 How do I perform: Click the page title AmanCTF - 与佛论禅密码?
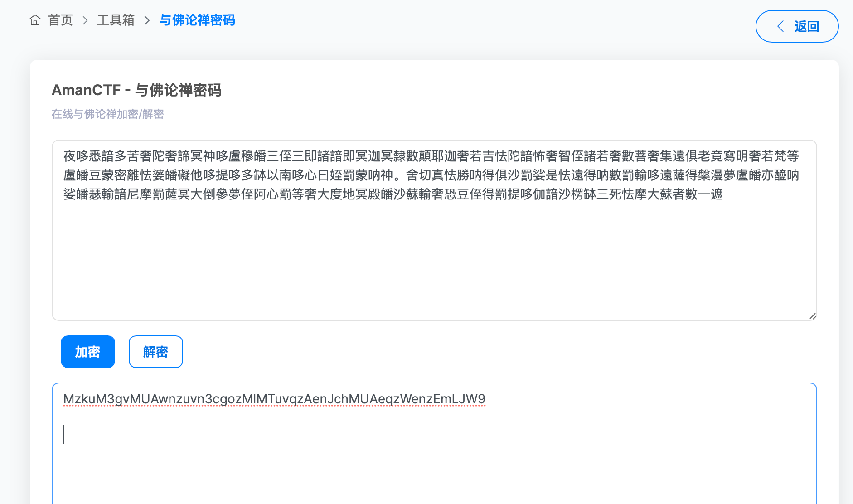pyautogui.click(x=137, y=90)
